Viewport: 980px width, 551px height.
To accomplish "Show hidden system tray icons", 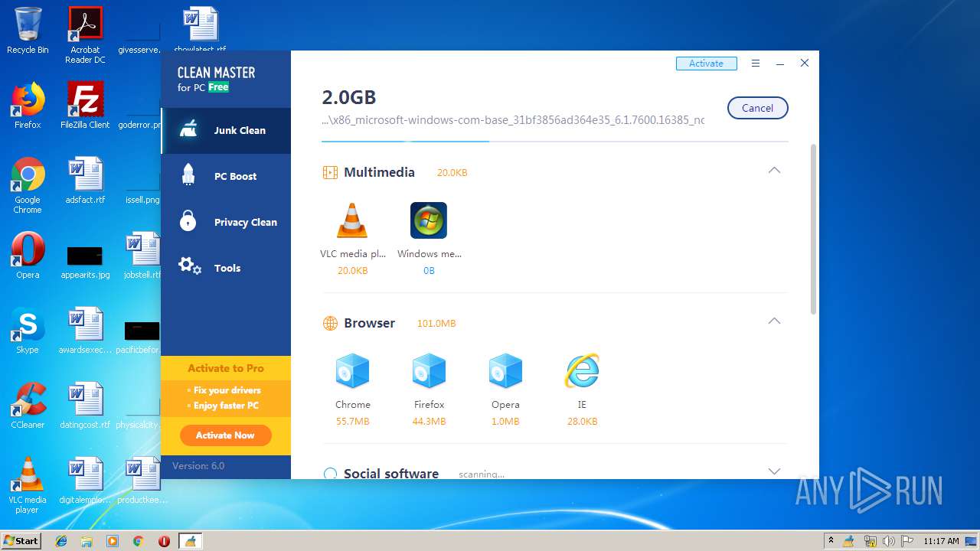I will coord(831,541).
